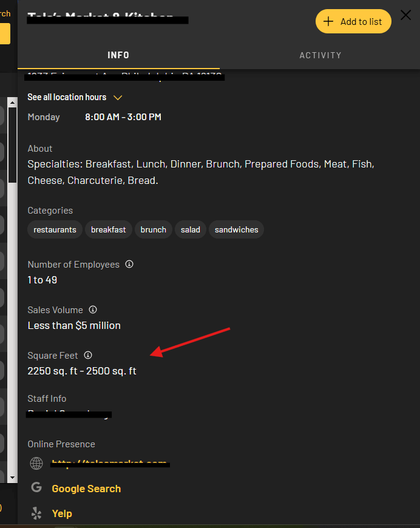Click the Staff Info label
The image size is (420, 528).
pos(47,399)
